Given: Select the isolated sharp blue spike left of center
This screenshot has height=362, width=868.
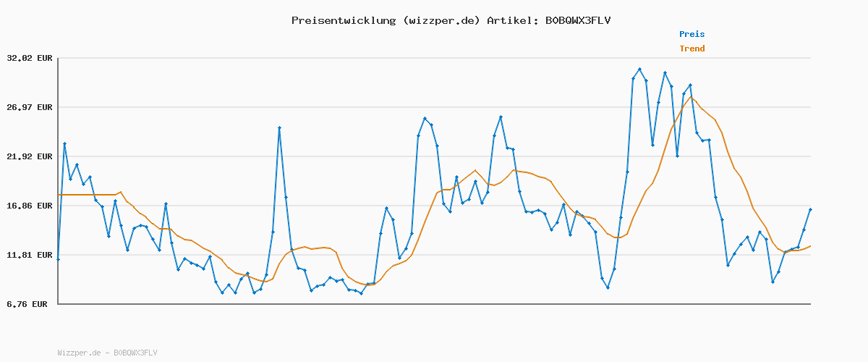Looking at the screenshot, I should click(279, 128).
